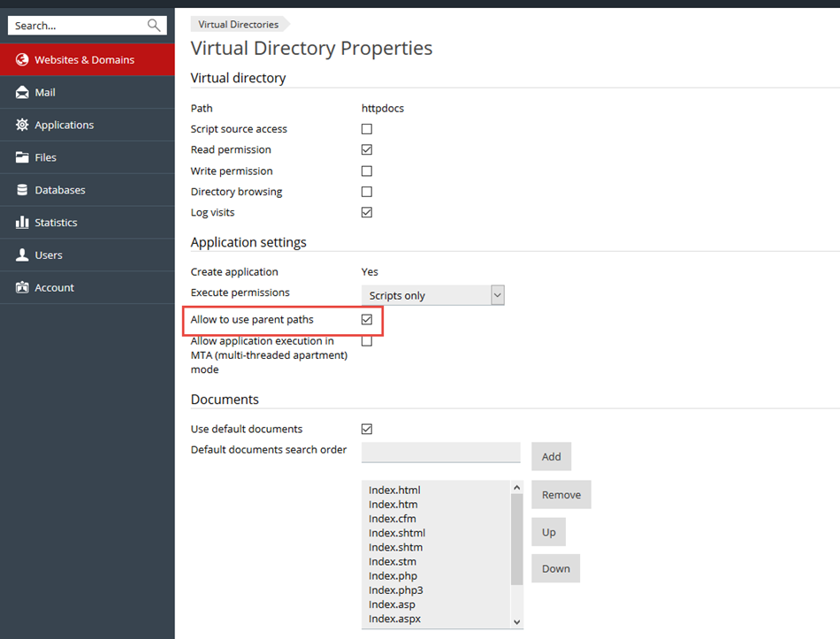
Task: Click the Statistics bar chart icon
Action: (x=22, y=223)
